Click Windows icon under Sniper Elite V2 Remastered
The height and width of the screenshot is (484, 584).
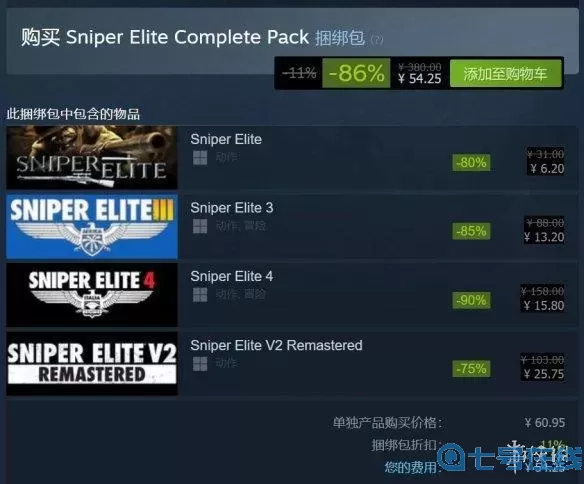(x=200, y=364)
